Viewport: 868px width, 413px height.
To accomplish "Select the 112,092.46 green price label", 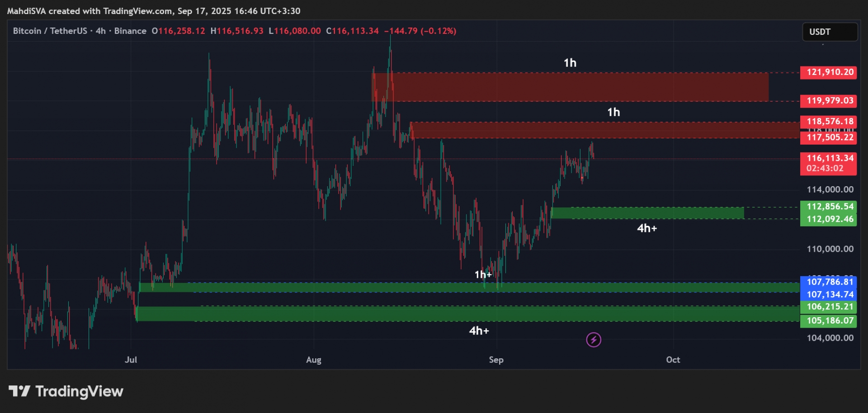I will coord(828,219).
